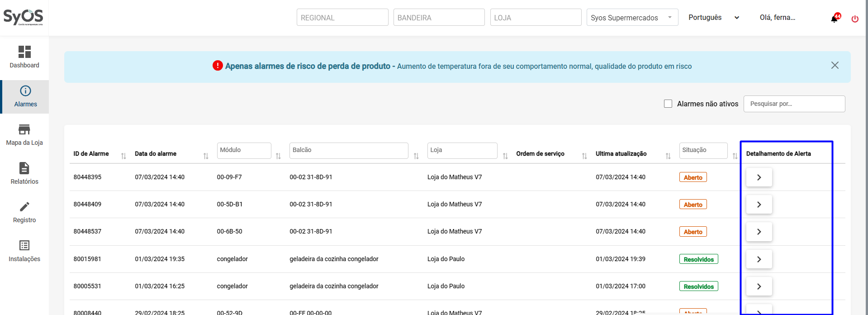868x315 pixels.
Task: Open Registro pencil icon
Action: click(24, 207)
